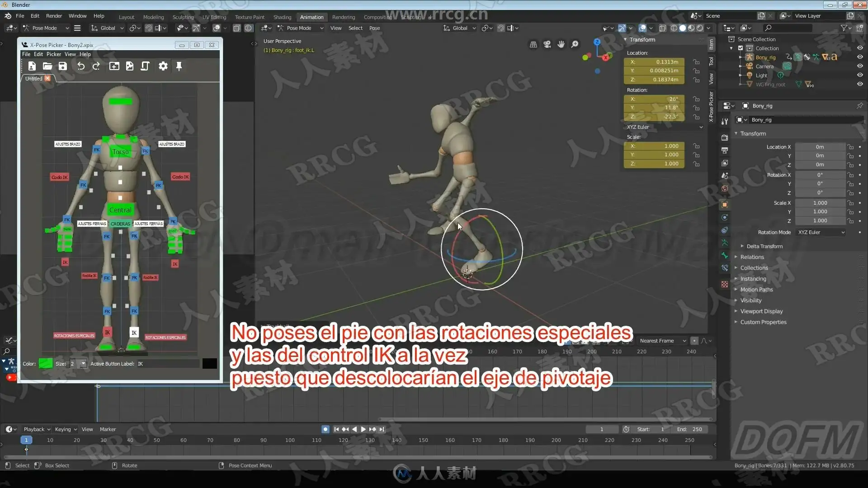Open Rotation Mode XYZ Euler dropdown
The height and width of the screenshot is (488, 868).
click(821, 232)
